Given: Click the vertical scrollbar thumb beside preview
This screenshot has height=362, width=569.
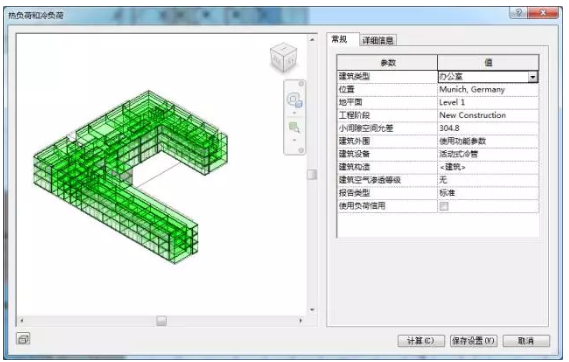Looking at the screenshot, I should click(x=312, y=174).
